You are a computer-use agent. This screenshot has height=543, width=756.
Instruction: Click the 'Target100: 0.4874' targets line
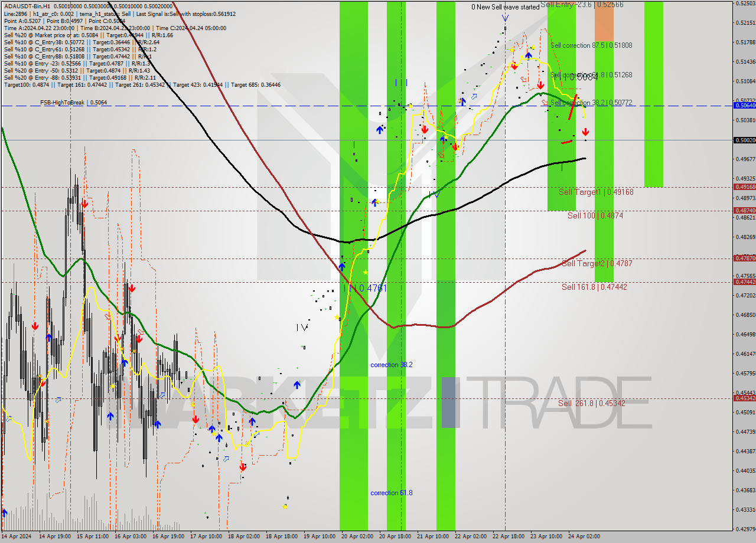click(x=142, y=84)
